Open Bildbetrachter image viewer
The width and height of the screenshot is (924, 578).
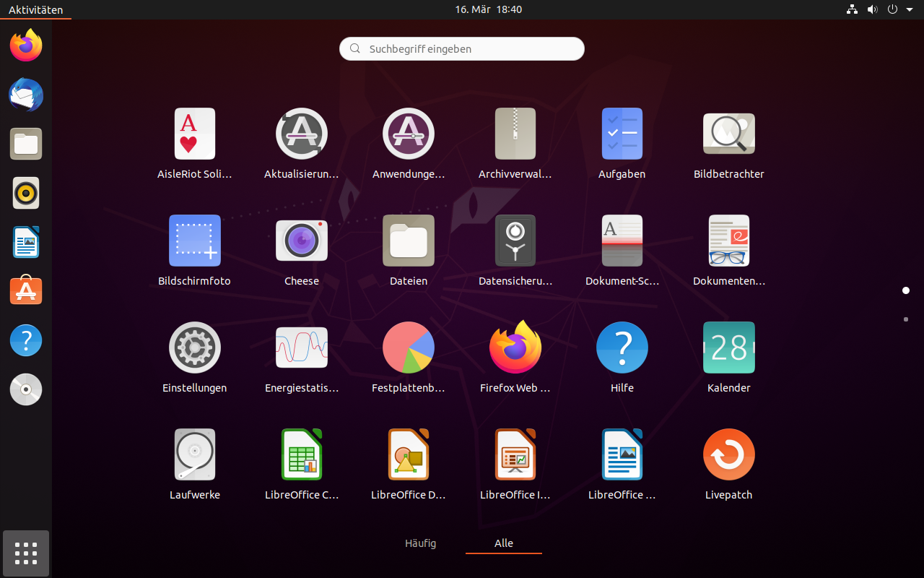729,134
